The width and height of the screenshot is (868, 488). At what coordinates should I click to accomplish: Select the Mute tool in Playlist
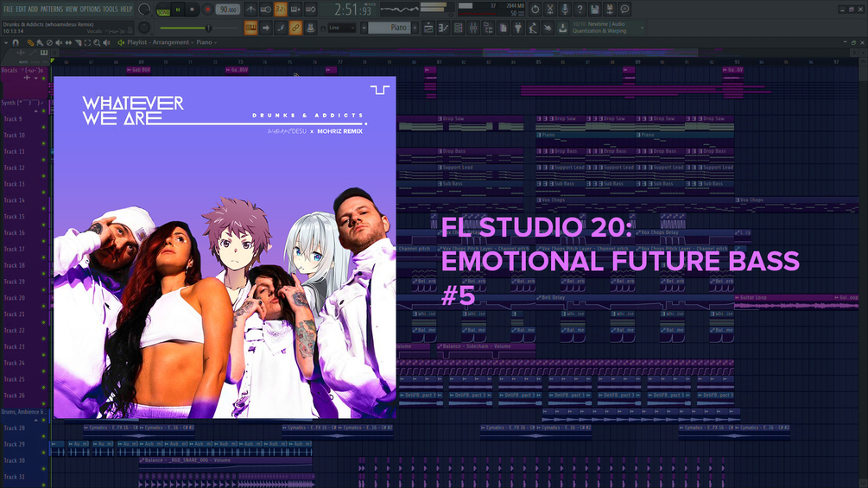click(59, 42)
